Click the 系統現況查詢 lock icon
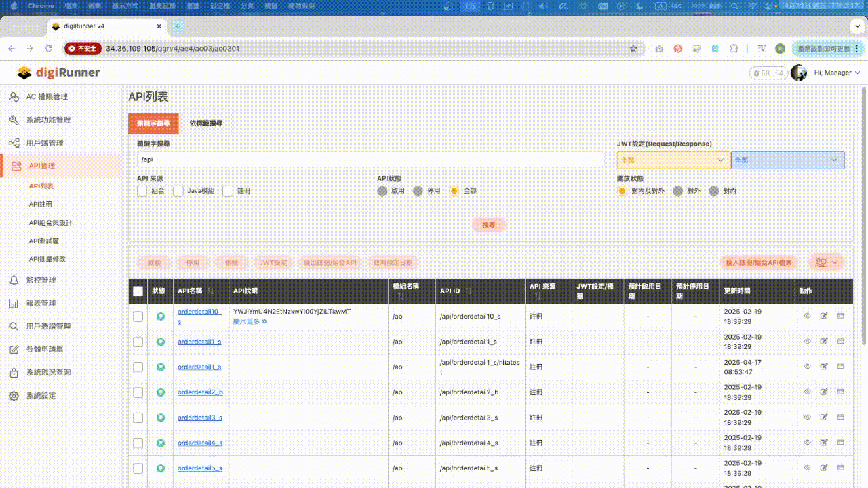 (x=14, y=372)
